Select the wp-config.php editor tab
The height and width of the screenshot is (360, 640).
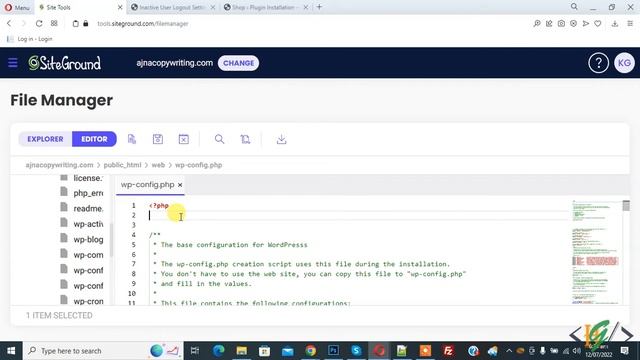click(x=147, y=185)
